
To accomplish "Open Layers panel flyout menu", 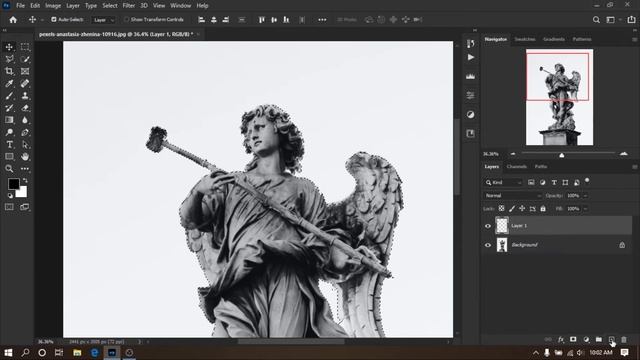I will pyautogui.click(x=634, y=167).
